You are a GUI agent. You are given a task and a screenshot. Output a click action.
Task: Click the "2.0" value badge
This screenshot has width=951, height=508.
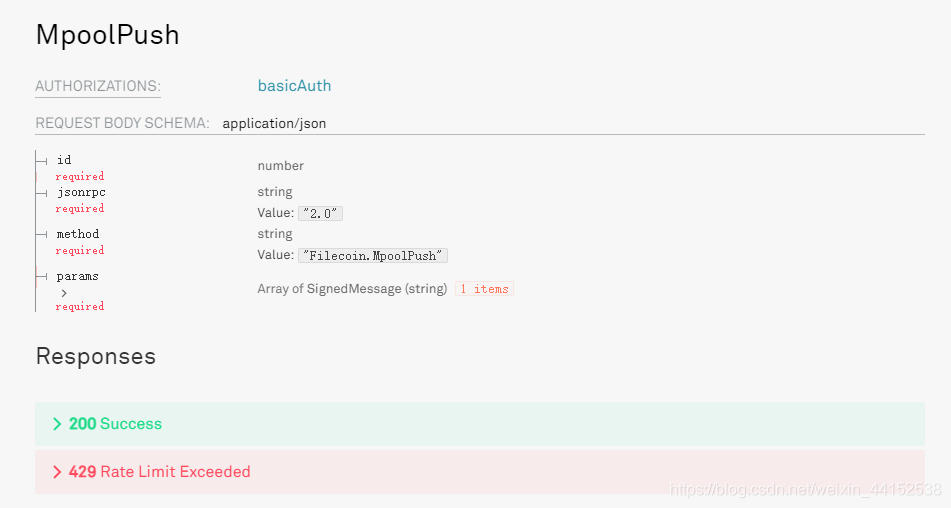coord(320,213)
